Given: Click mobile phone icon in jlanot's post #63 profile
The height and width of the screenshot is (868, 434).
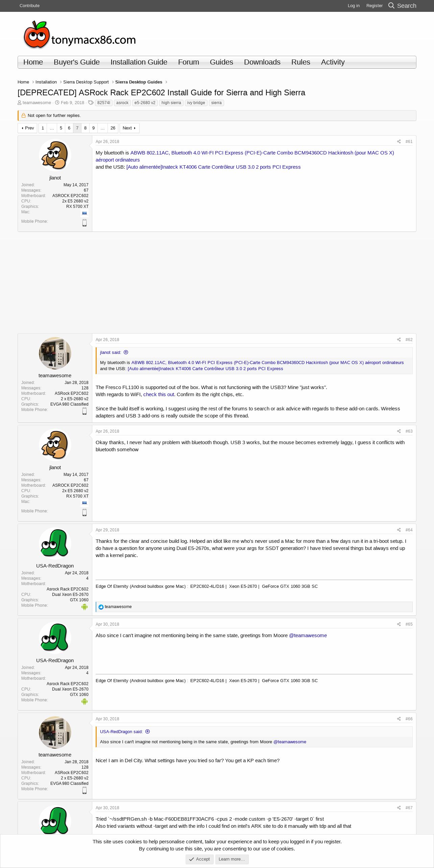Looking at the screenshot, I should tap(85, 512).
